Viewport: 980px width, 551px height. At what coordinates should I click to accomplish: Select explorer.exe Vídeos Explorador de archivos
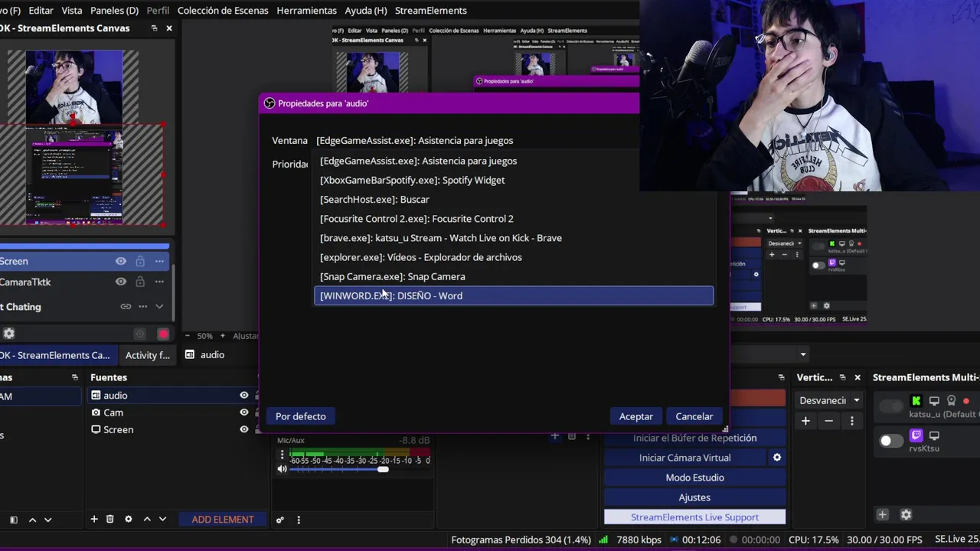point(514,257)
